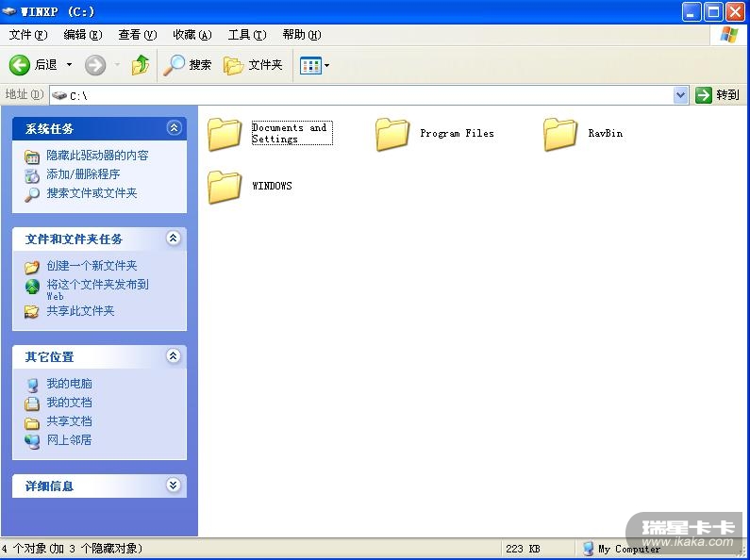Image resolution: width=750 pixels, height=560 pixels.
Task: Open the 帮助(H) menu
Action: 302,35
